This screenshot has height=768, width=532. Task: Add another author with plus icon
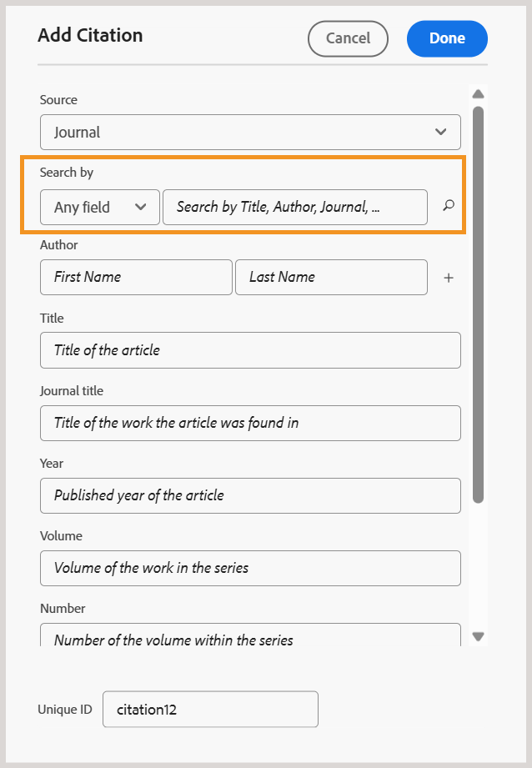(449, 278)
